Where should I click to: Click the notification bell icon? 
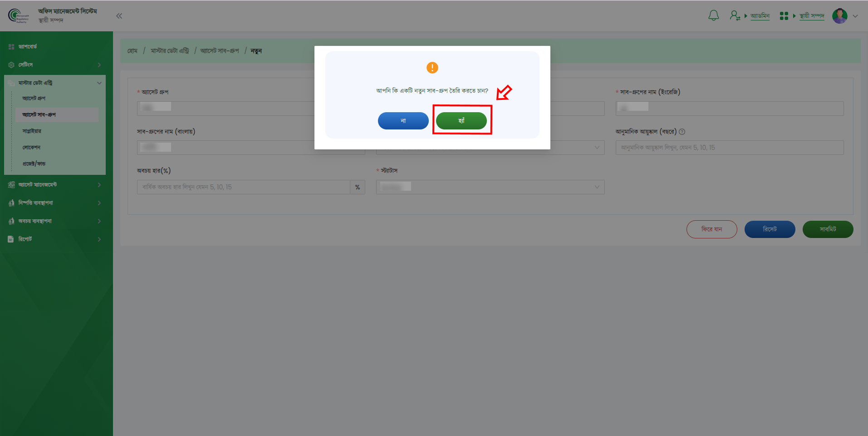(713, 16)
